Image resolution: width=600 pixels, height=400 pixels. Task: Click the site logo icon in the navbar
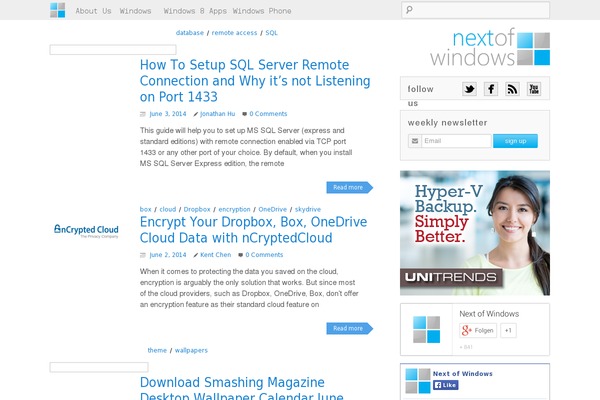57,10
